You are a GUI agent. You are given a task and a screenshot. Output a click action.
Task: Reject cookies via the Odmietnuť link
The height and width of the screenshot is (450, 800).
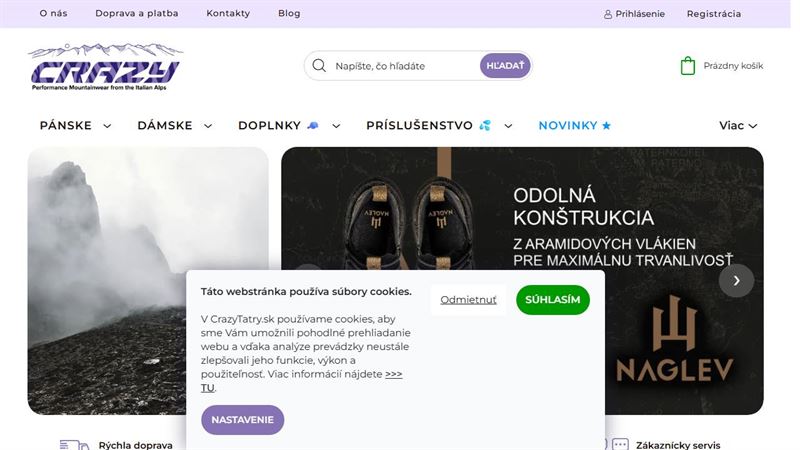click(468, 299)
